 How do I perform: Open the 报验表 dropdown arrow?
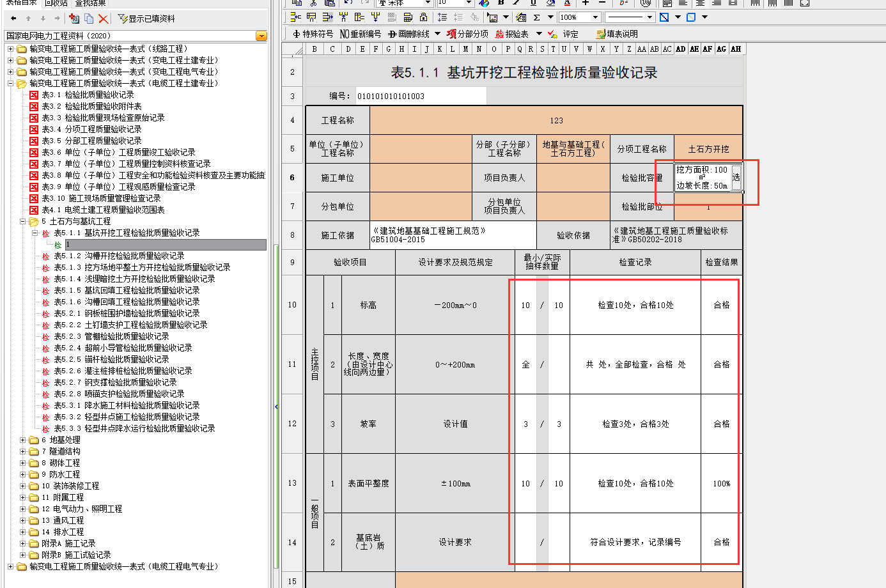click(539, 34)
